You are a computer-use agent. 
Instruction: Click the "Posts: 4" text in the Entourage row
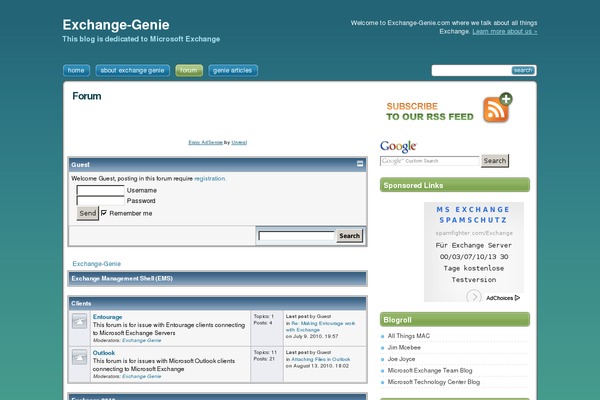[x=263, y=323]
